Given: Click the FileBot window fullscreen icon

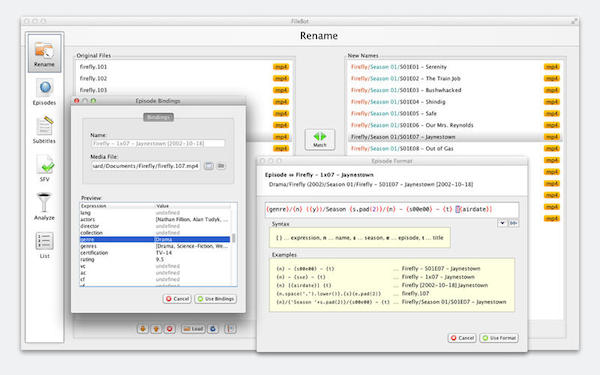Looking at the screenshot, I should tap(574, 21).
